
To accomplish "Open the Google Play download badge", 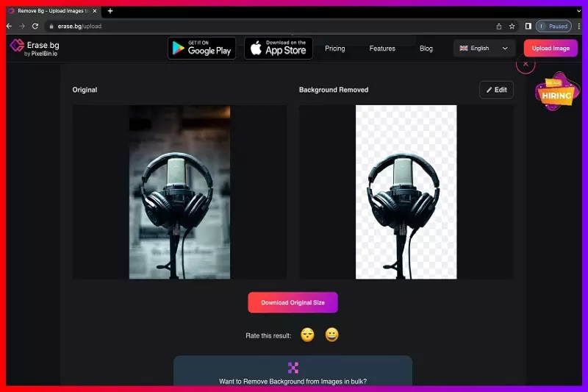I will click(x=201, y=48).
